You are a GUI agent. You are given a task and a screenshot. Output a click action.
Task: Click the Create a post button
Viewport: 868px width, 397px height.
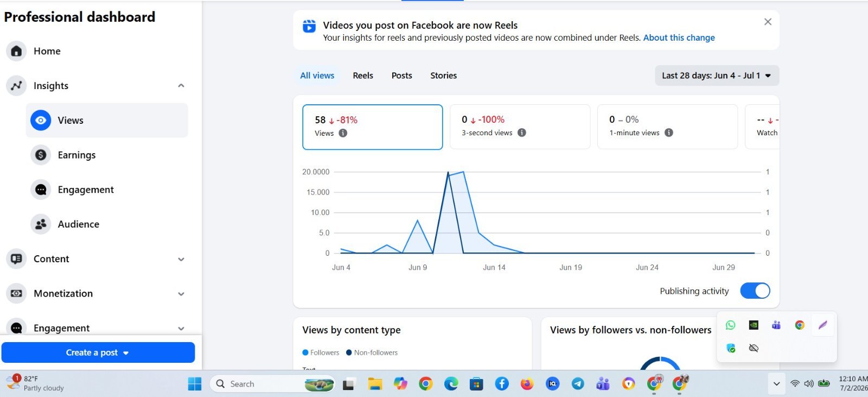[98, 352]
